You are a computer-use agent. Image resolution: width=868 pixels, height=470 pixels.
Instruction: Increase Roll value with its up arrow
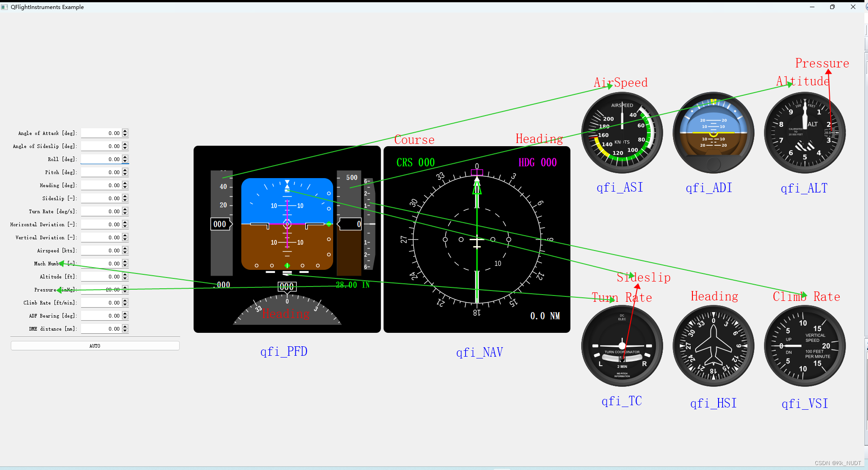click(125, 157)
